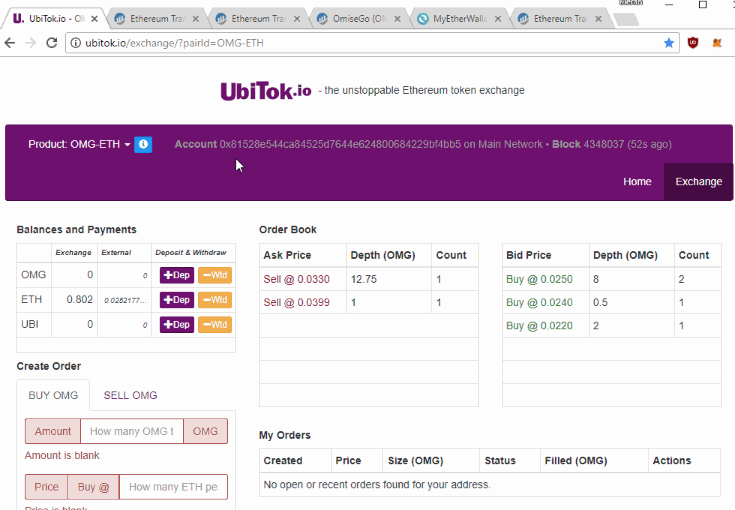Switch to the OmiseGo browser tab

[359, 19]
